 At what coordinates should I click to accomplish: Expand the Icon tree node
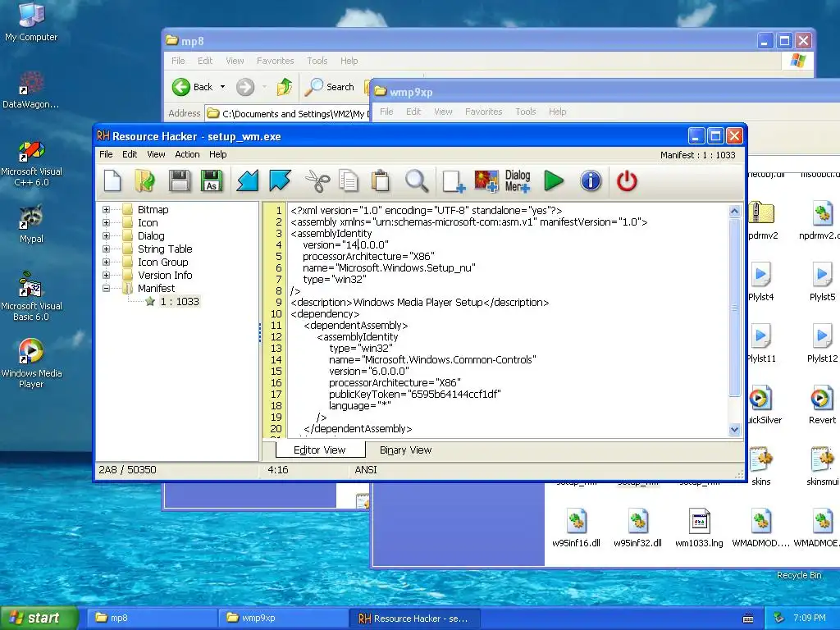tap(106, 222)
